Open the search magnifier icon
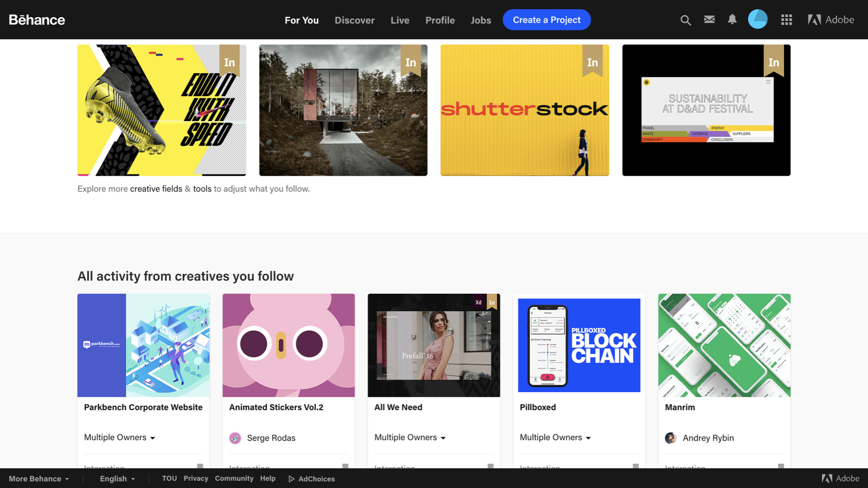Image resolution: width=868 pixels, height=488 pixels. coord(685,20)
